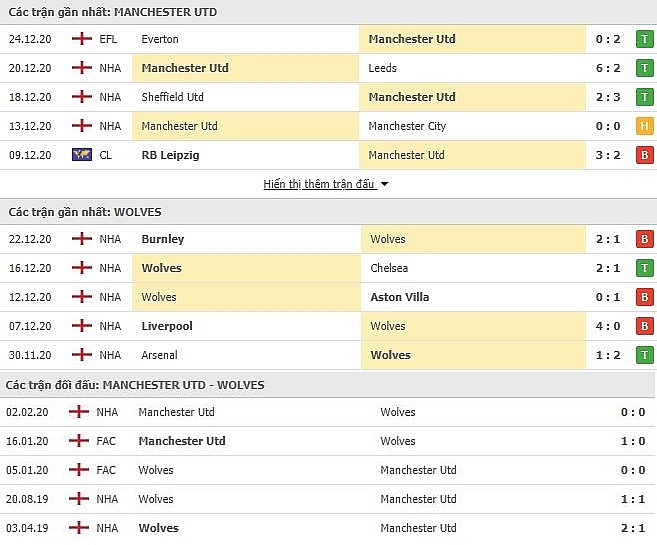
Task: Click the red B badge for Burnley match
Action: (x=644, y=239)
